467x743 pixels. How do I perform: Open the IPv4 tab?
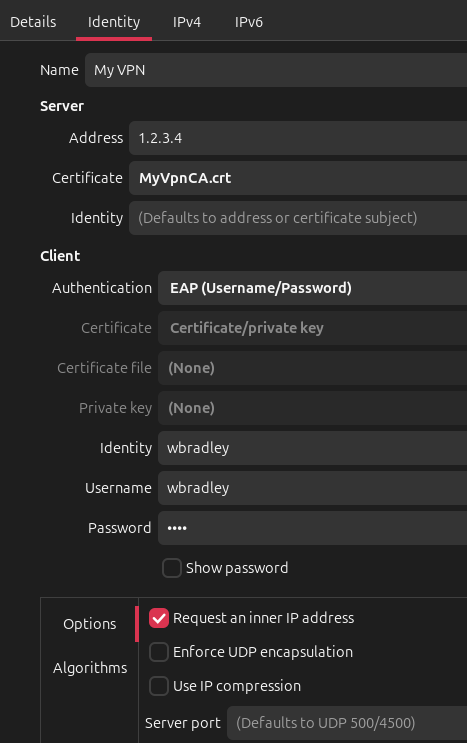187,22
